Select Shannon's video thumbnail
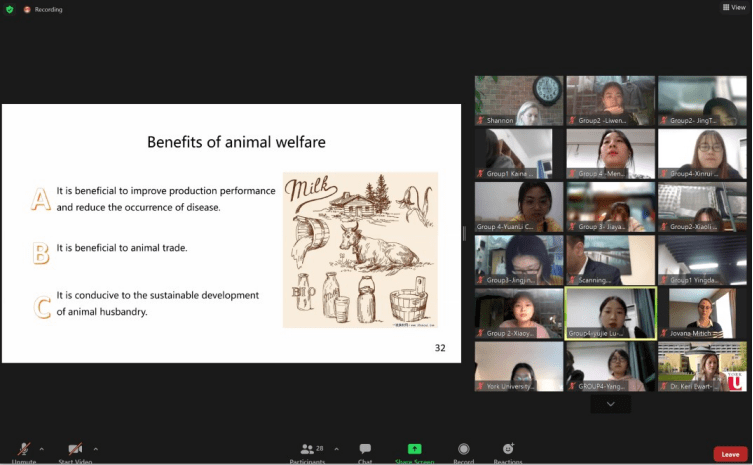Viewport: 753px width, 465px height. point(519,100)
